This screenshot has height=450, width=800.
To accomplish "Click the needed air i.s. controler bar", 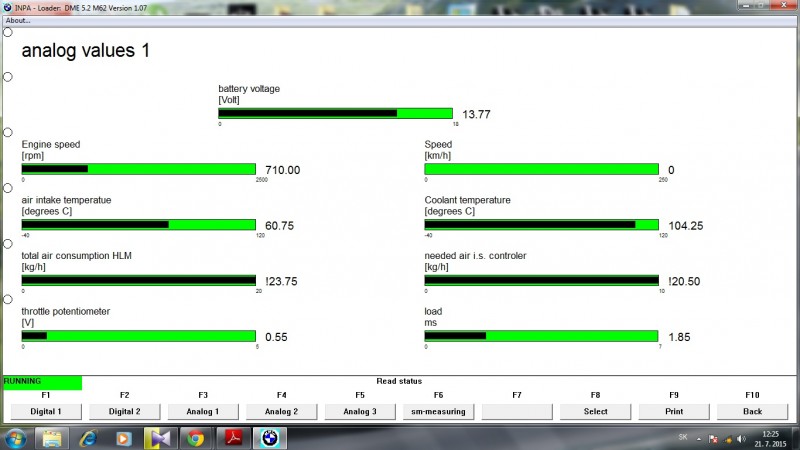I will (x=541, y=280).
